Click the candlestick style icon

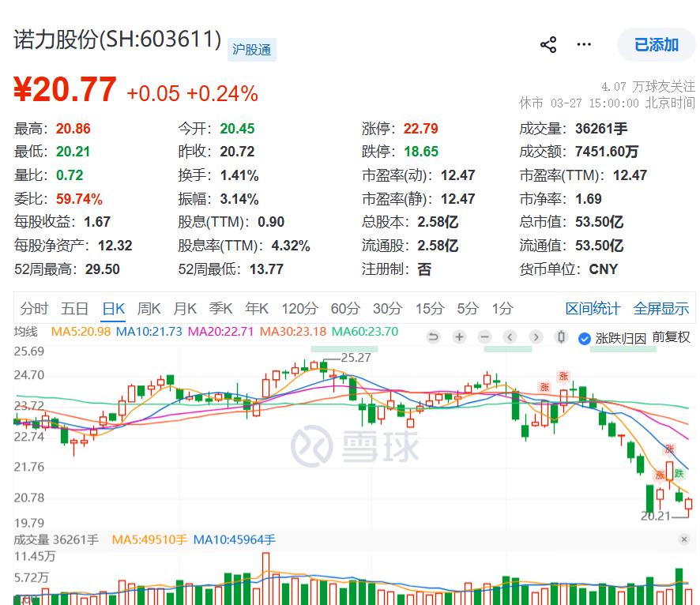tap(562, 337)
